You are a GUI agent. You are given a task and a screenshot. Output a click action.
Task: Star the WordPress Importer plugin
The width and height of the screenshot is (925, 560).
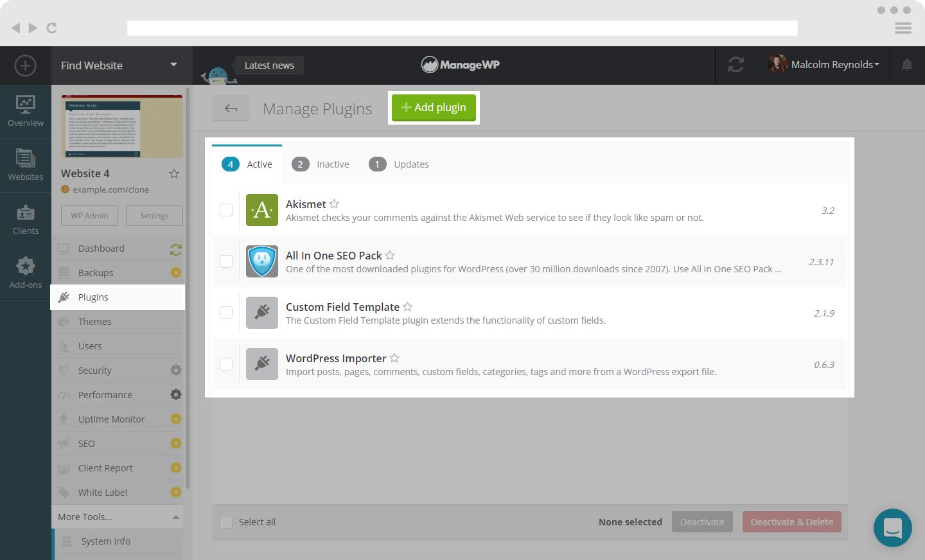tap(394, 358)
